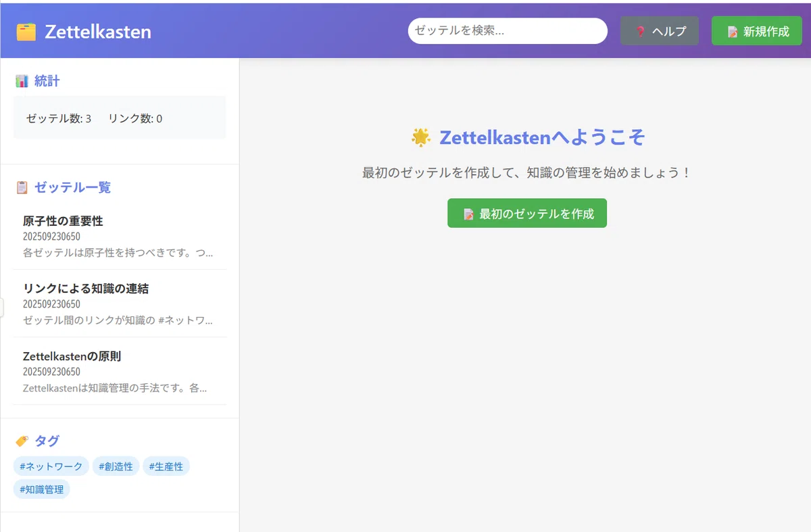Click ID 202509230650 under リンクによる知識の連結

(51, 304)
